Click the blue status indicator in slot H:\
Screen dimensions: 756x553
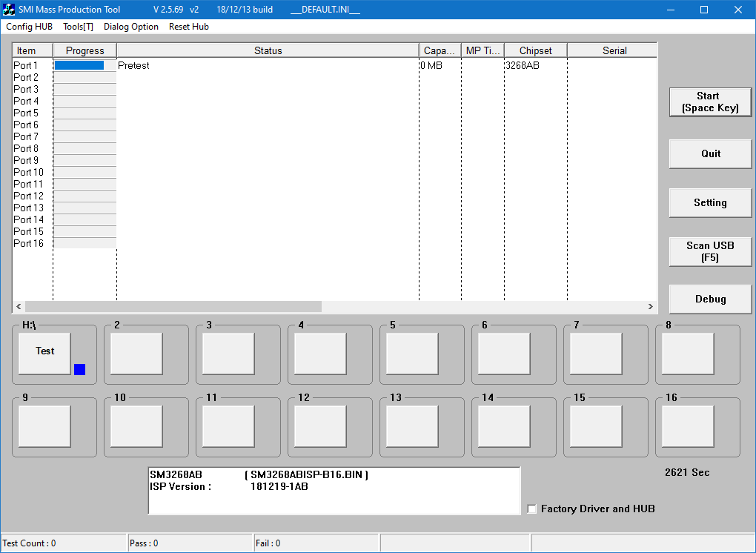pos(79,369)
